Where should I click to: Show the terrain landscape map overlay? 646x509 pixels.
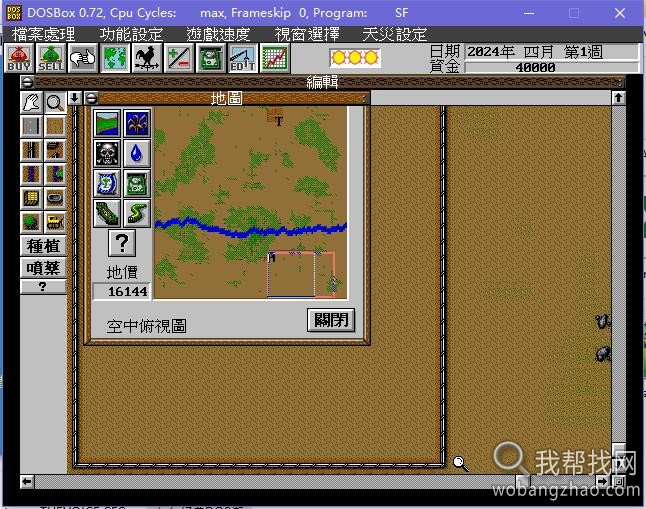point(107,123)
